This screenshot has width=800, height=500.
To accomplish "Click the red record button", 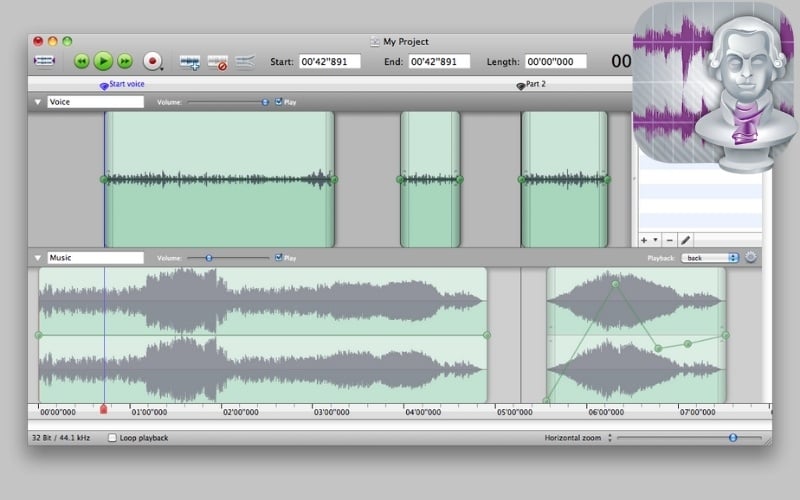I will point(152,61).
